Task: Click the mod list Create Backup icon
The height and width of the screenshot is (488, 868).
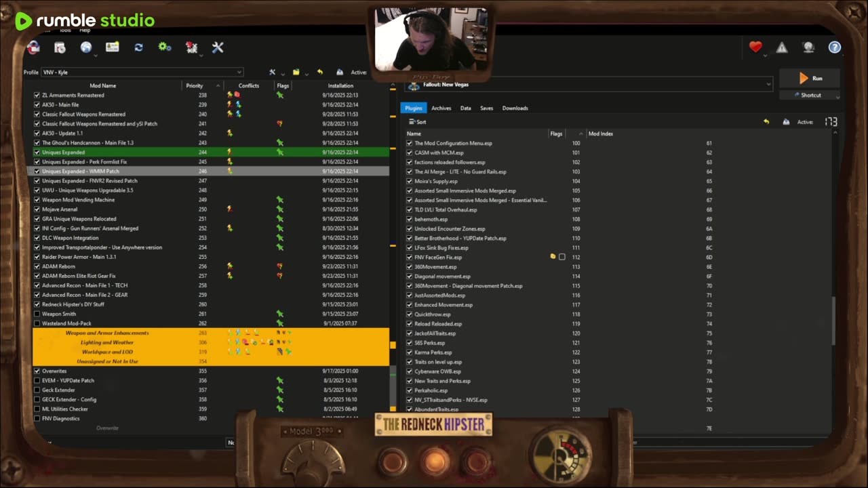Action: (x=340, y=72)
